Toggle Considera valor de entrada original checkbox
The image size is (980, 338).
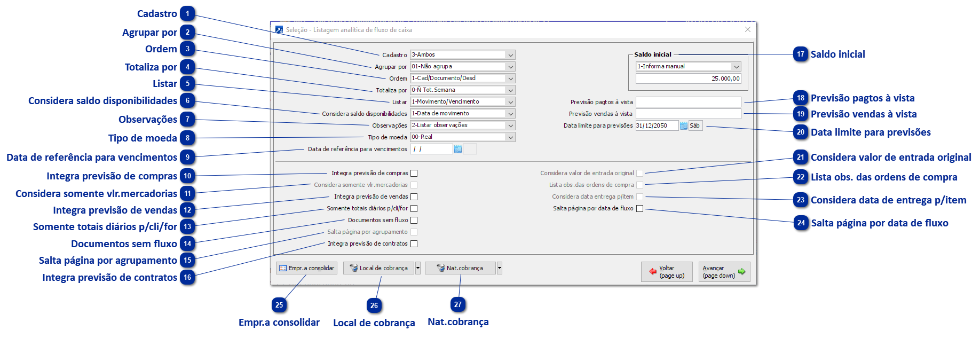(640, 173)
